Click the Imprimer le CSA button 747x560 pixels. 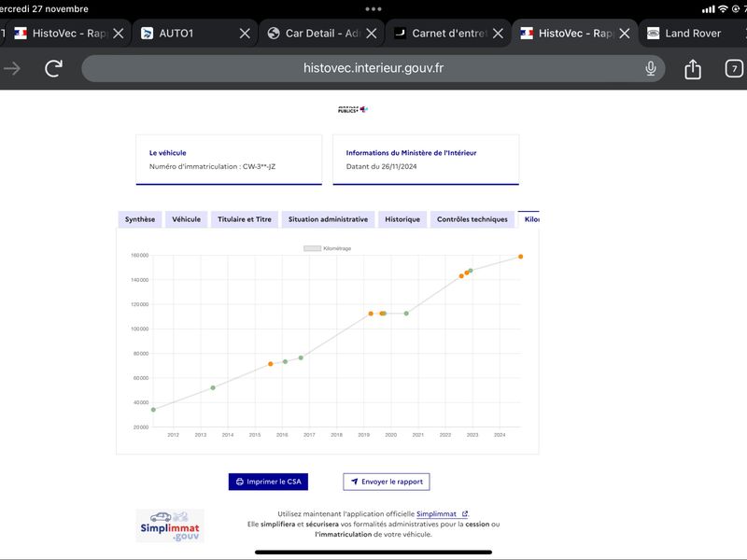[268, 482]
